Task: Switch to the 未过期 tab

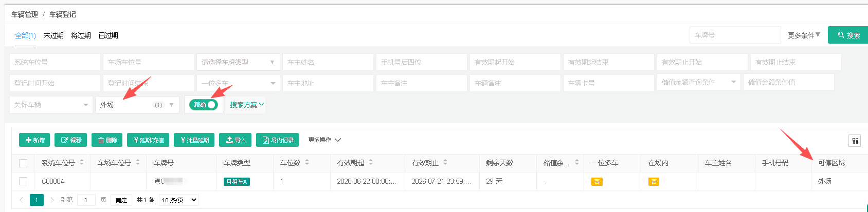Action: pyautogui.click(x=53, y=35)
